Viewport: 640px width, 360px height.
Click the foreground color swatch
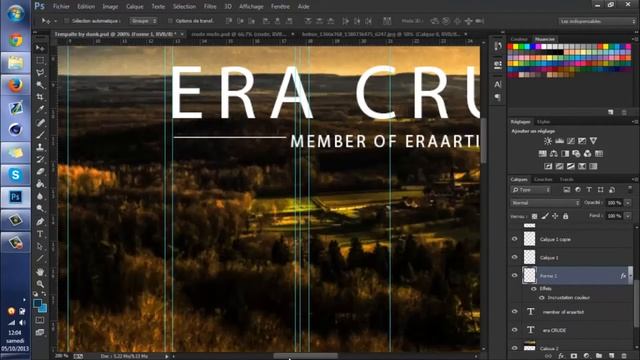tap(38, 303)
